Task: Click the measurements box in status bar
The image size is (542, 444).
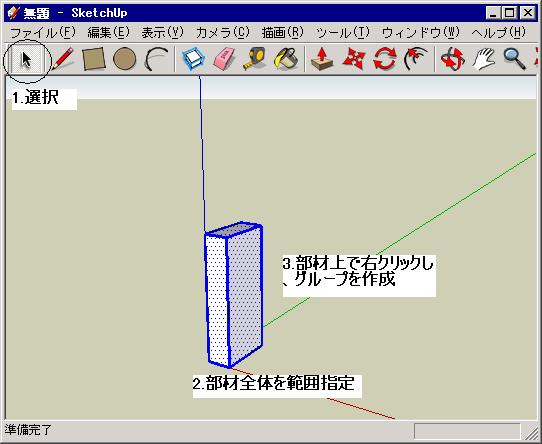Action: click(x=467, y=431)
